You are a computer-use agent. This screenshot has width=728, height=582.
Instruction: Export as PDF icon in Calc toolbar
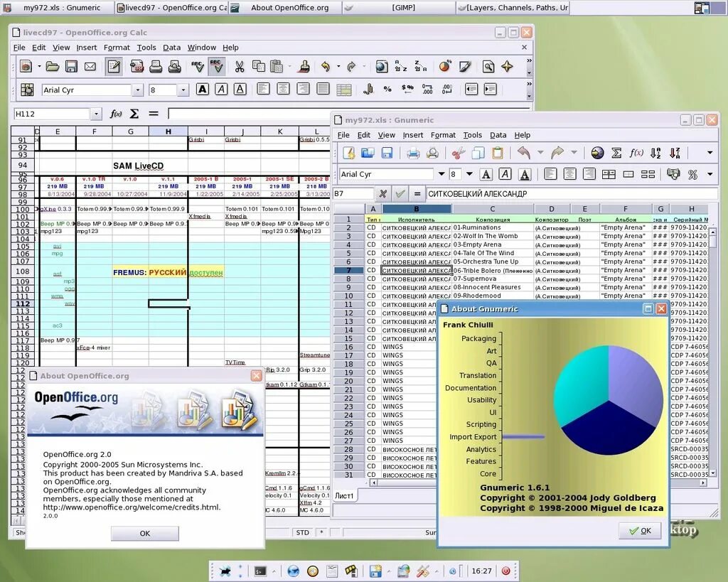pyautogui.click(x=136, y=67)
